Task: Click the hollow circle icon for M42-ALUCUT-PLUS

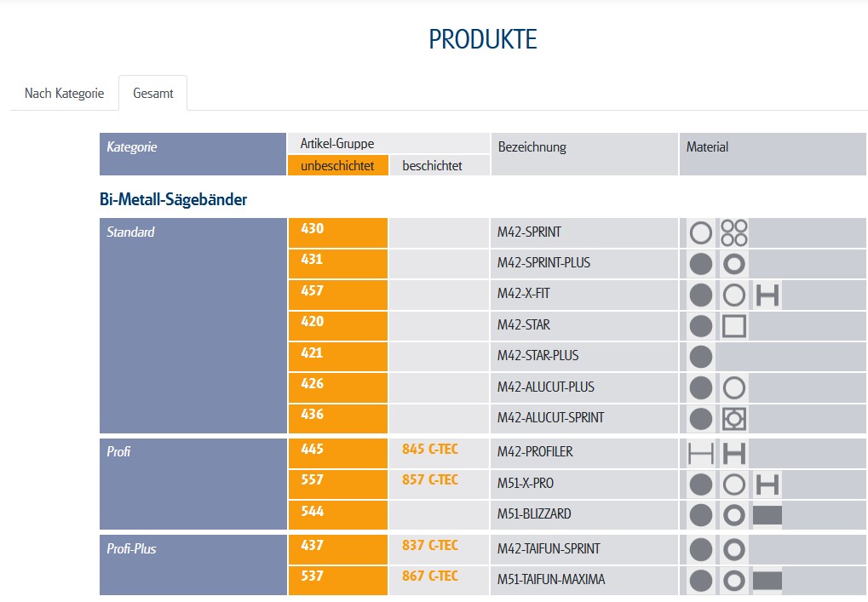Action: pyautogui.click(x=733, y=388)
